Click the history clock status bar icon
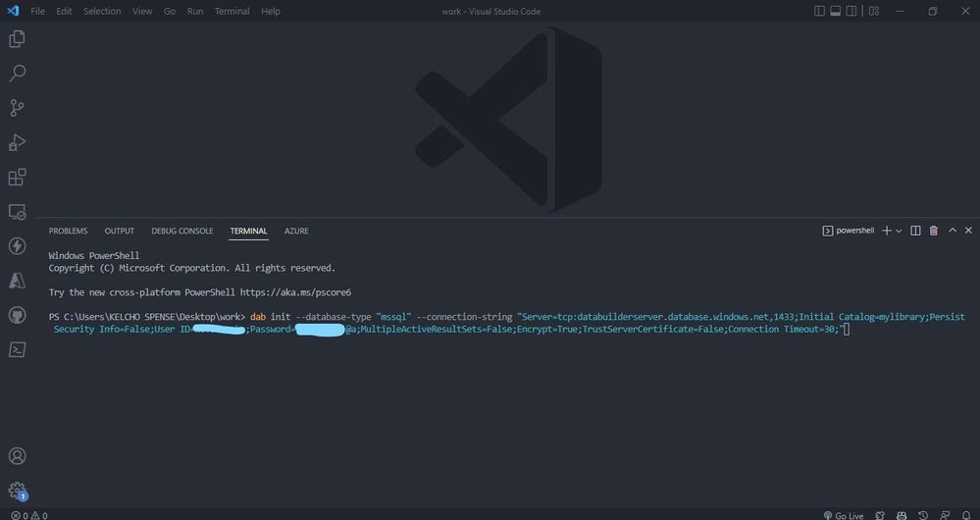980x520 pixels. pos(923,516)
